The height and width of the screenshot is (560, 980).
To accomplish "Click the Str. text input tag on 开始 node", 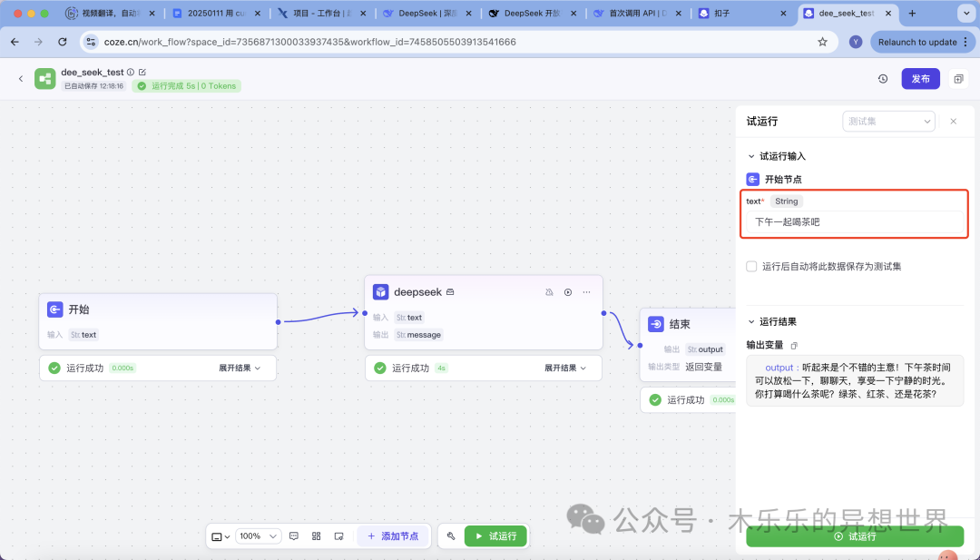I will pos(83,335).
